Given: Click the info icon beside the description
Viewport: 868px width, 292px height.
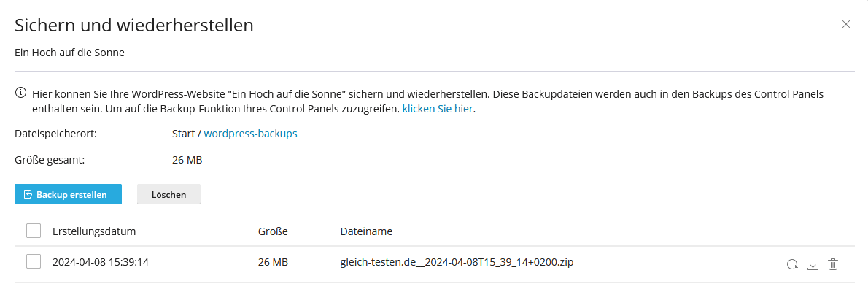Looking at the screenshot, I should coord(20,93).
